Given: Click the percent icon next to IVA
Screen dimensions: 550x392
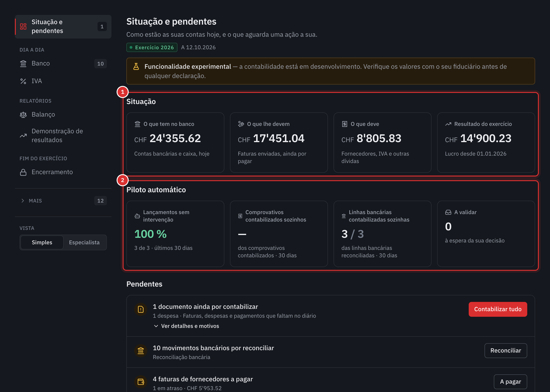Looking at the screenshot, I should [x=23, y=81].
